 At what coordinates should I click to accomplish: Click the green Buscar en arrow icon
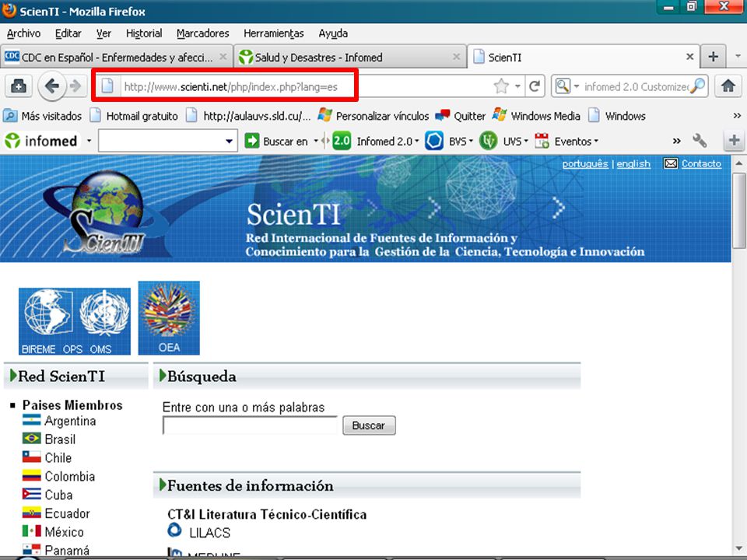pyautogui.click(x=251, y=141)
